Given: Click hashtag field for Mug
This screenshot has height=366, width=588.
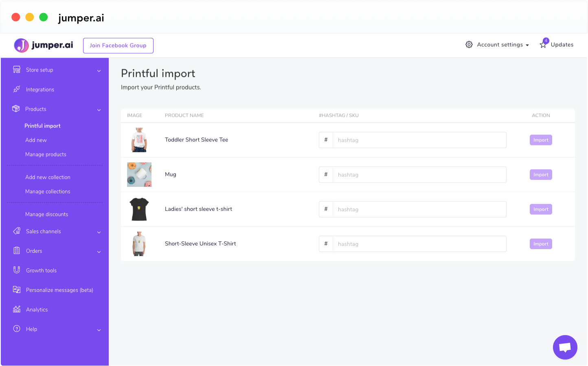Looking at the screenshot, I should 419,175.
